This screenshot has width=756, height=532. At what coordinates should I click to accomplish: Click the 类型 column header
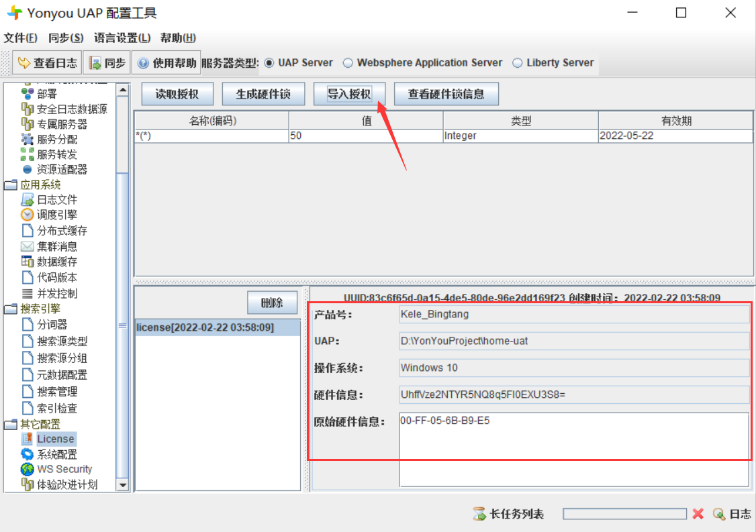pos(521,121)
